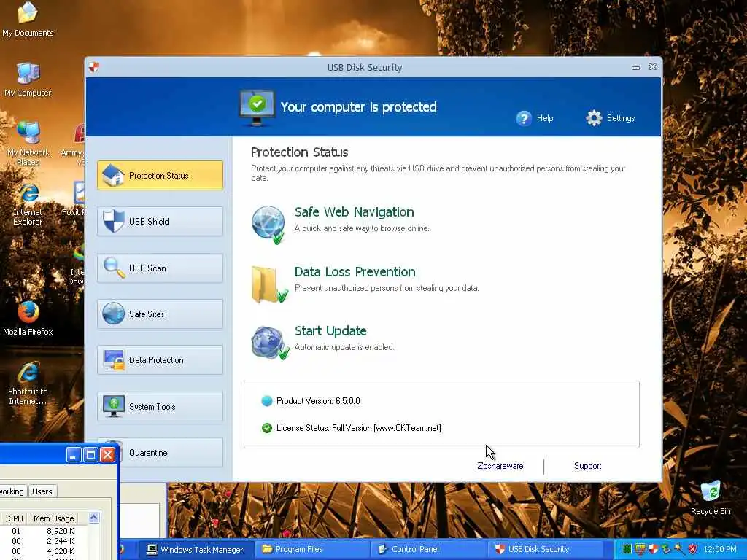Select Shortcut to Internet desktop icon
747x560 pixels.
pos(28,384)
